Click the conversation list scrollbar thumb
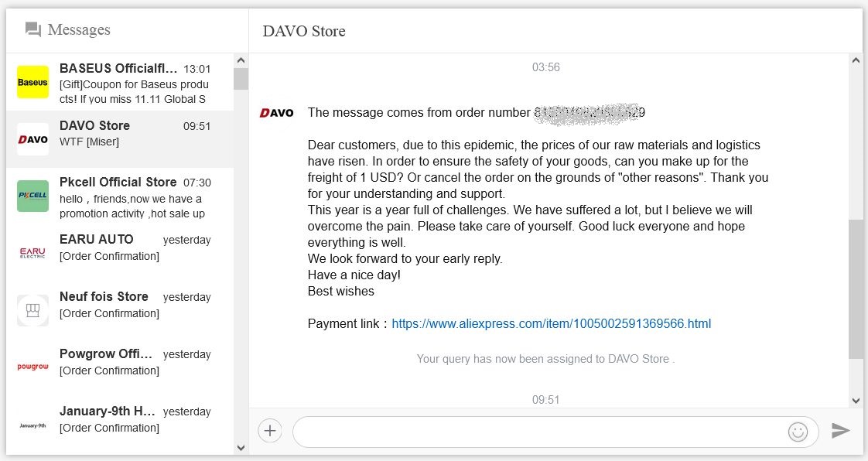Image resolution: width=868 pixels, height=461 pixels. 241,79
